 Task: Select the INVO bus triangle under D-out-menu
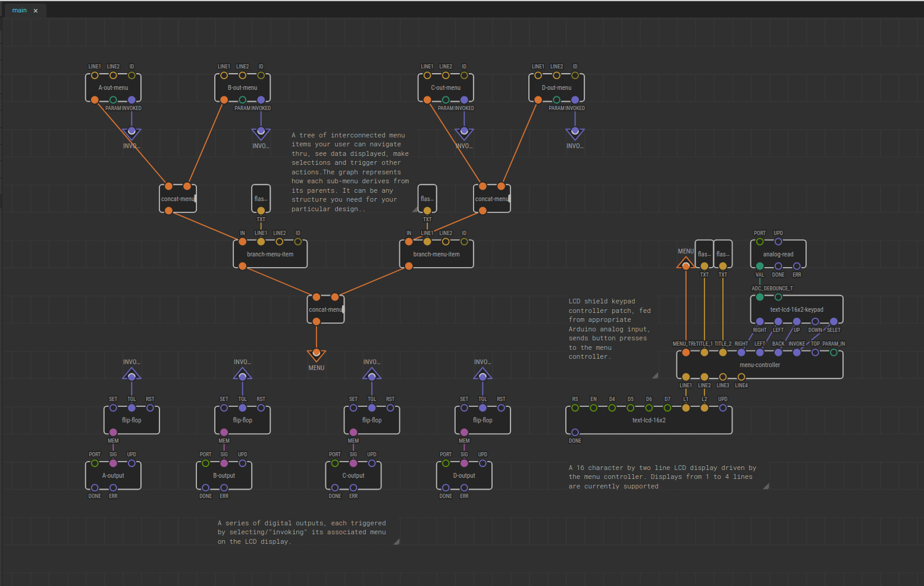pos(575,133)
